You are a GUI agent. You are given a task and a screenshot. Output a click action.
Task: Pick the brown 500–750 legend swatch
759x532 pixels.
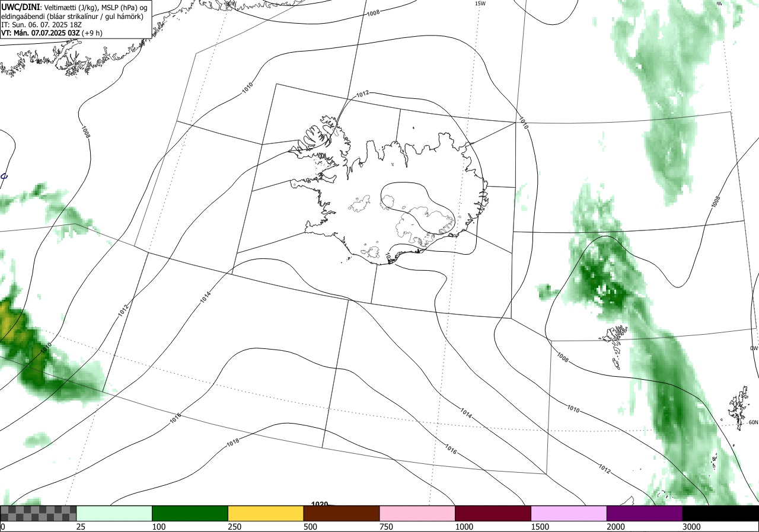(342, 513)
